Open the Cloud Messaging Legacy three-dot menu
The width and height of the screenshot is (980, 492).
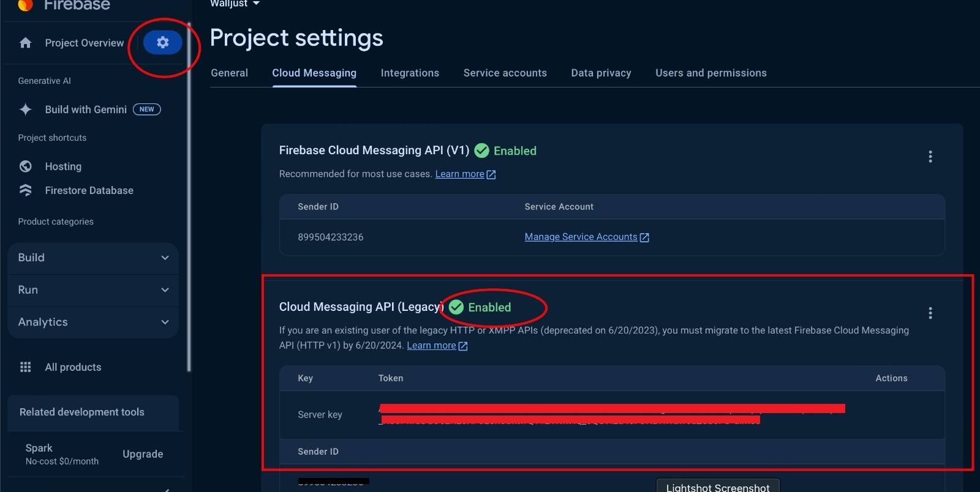pyautogui.click(x=930, y=313)
